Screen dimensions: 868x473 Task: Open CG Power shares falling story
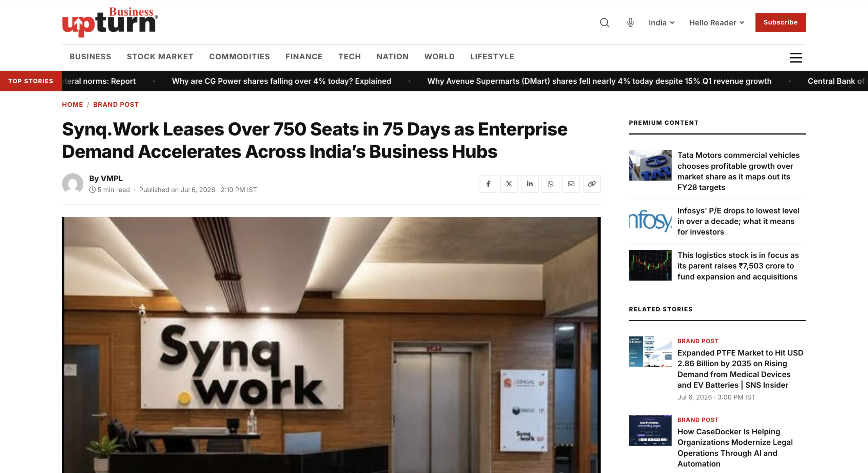pos(281,81)
